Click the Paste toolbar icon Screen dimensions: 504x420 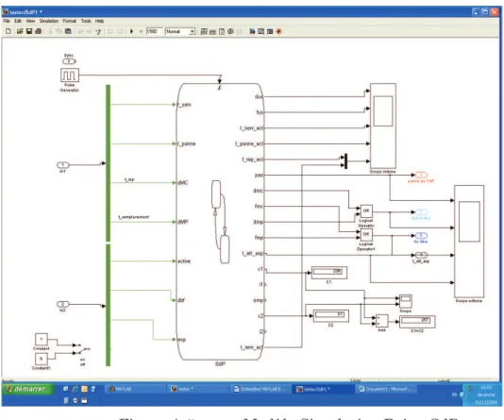pos(68,31)
